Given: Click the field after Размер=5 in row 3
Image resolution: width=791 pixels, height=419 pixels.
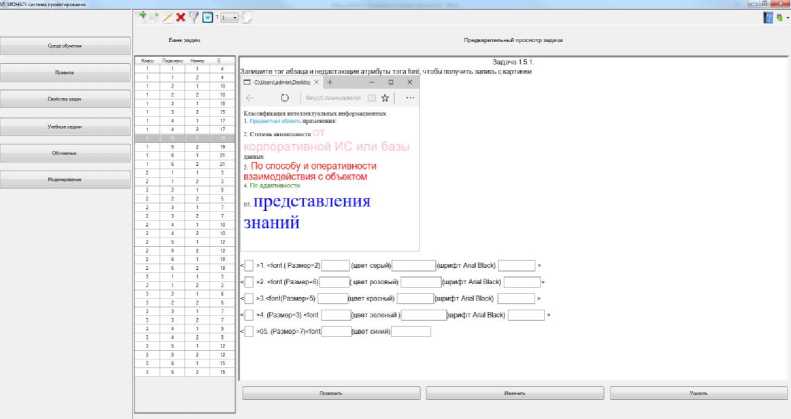Looking at the screenshot, I should click(333, 298).
